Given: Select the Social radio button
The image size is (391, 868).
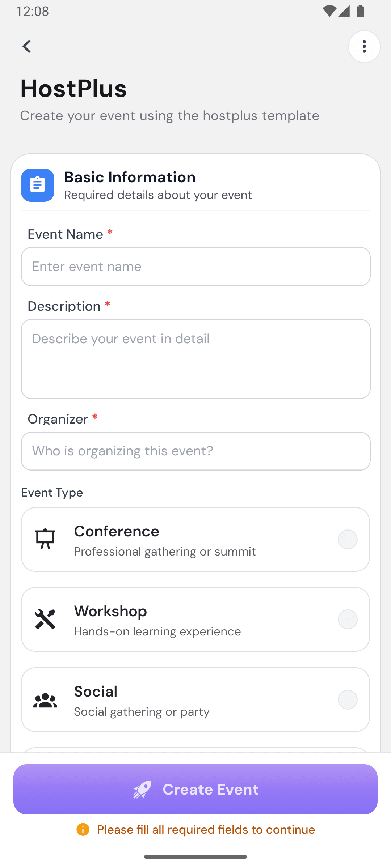Looking at the screenshot, I should pyautogui.click(x=348, y=699).
